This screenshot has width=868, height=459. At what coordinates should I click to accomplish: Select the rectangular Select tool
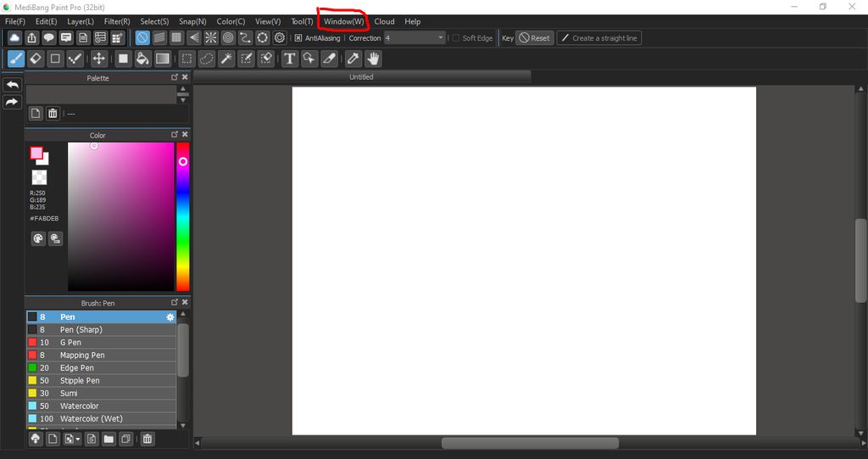pos(187,59)
